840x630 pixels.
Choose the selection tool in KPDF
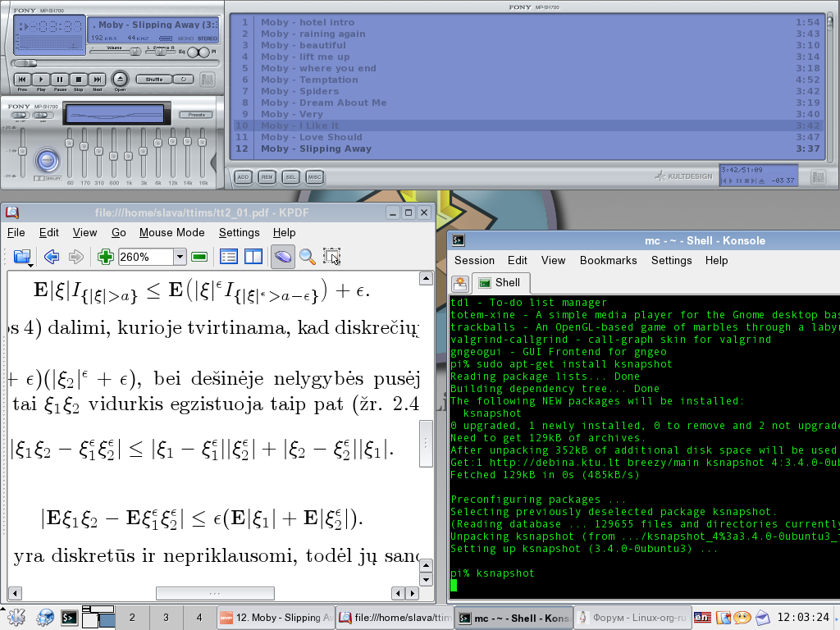click(331, 257)
